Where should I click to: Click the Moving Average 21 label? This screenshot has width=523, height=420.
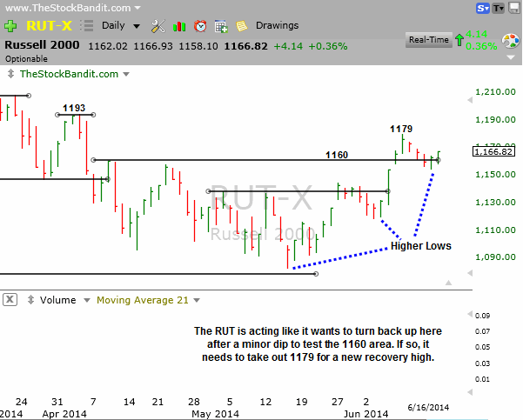[143, 300]
